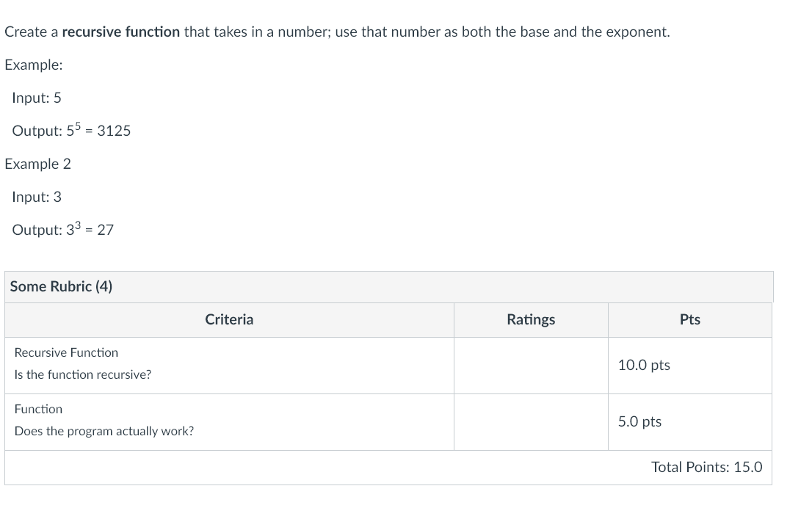Select the Pts column header
The image size is (812, 508).
tap(690, 320)
